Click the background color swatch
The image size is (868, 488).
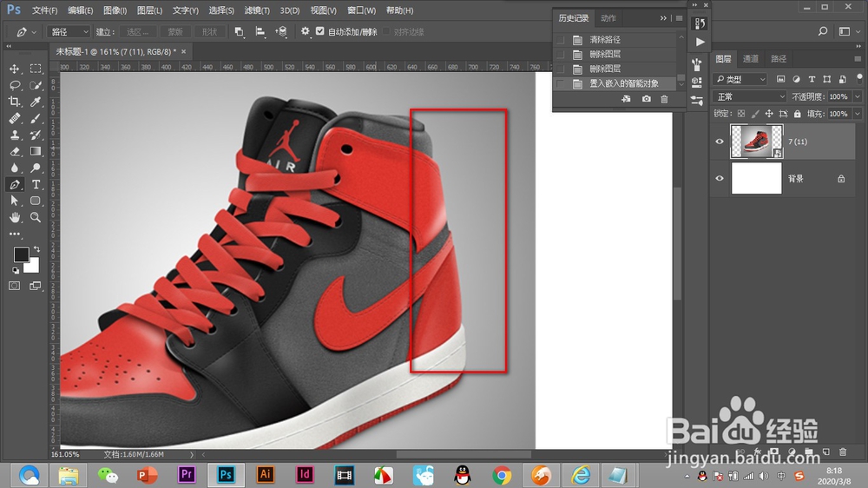[x=33, y=267]
